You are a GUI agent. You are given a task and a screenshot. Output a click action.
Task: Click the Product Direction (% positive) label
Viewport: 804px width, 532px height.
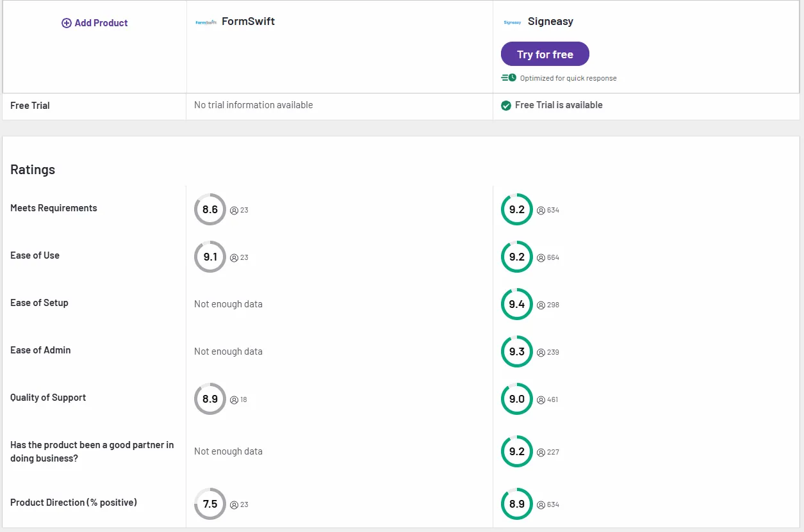click(x=74, y=503)
